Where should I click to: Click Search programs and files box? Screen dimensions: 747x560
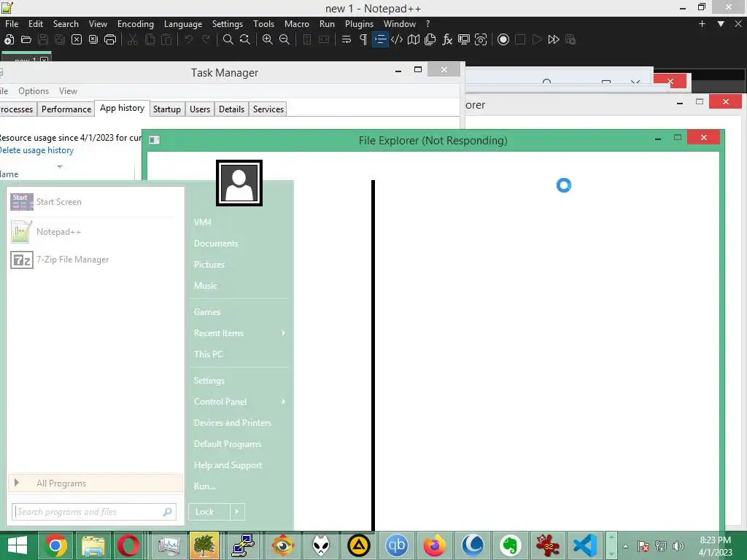[x=94, y=512]
